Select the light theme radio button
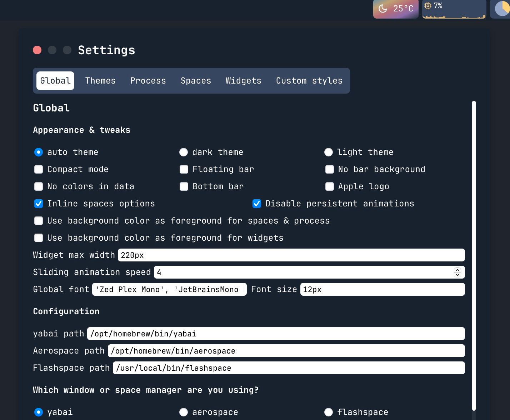 [329, 152]
